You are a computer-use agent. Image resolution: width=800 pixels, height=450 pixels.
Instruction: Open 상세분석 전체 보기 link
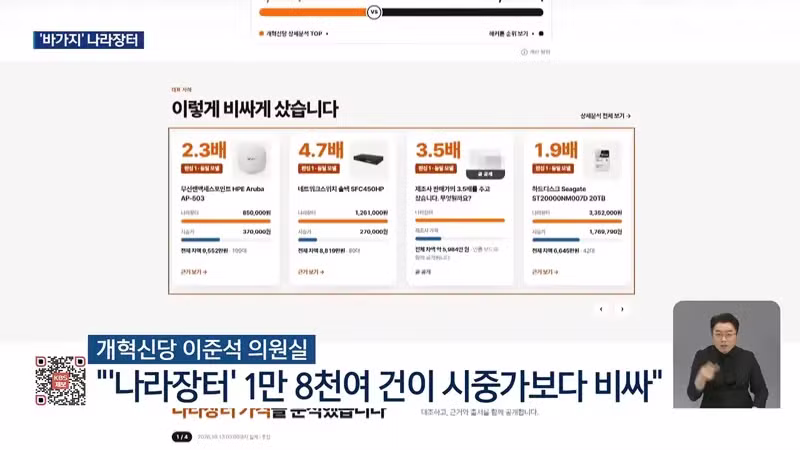[605, 116]
